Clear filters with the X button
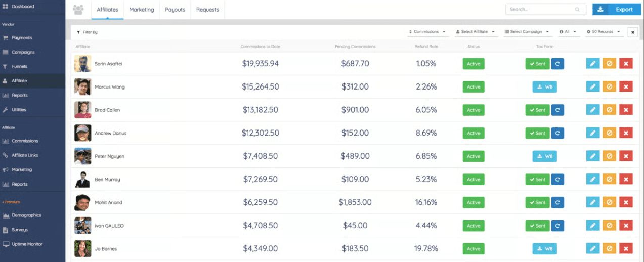 point(632,32)
